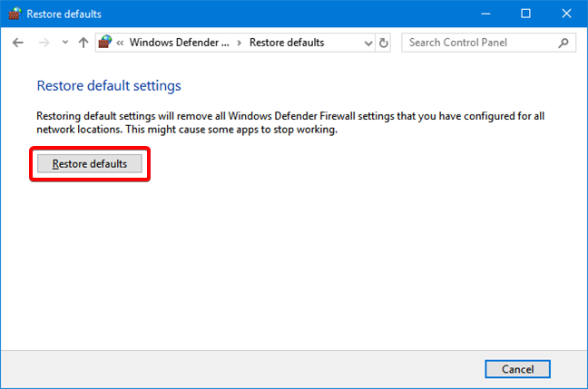Select Windows Defender breadcrumb in address bar

click(x=180, y=43)
